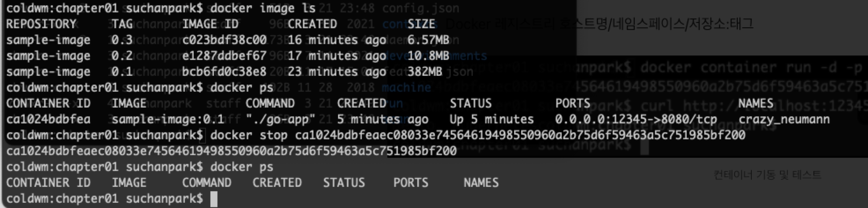This screenshot has height=208, width=868.
Task: Click the 0.0.0.0:12345->8080/tcp port mapping
Action: pyautogui.click(x=636, y=119)
